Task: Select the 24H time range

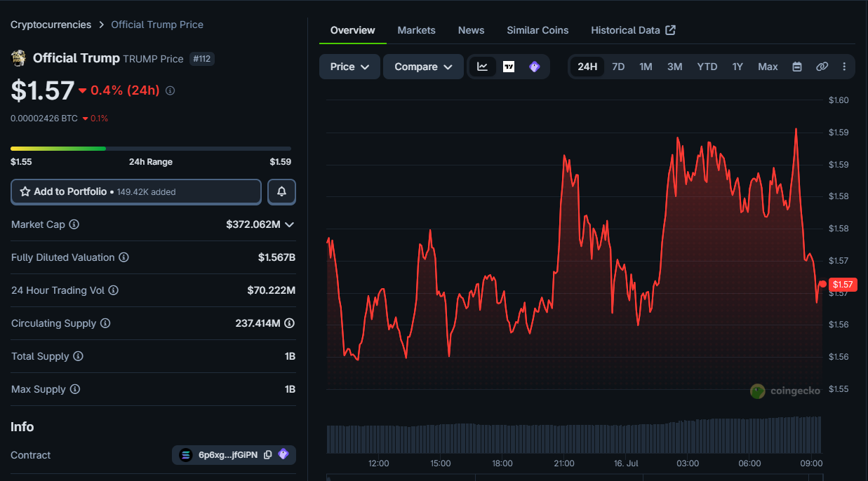Action: coord(587,67)
